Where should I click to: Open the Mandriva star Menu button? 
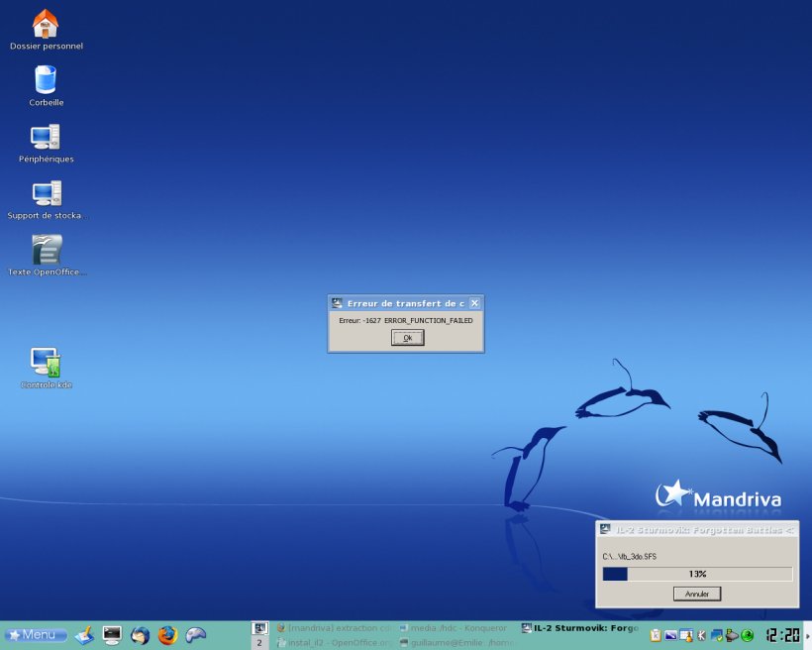tap(36, 635)
